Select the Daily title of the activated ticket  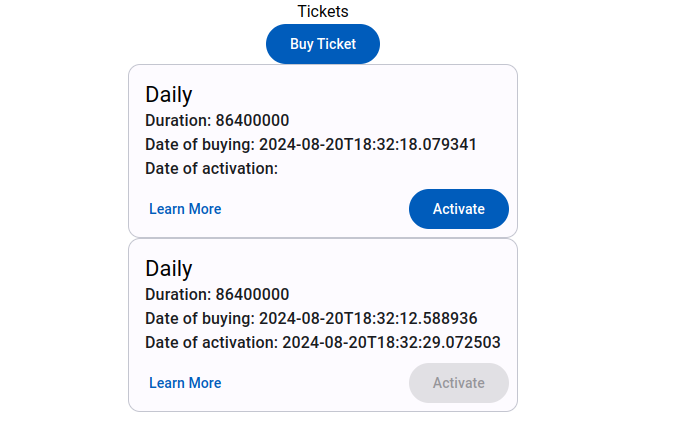click(x=169, y=269)
